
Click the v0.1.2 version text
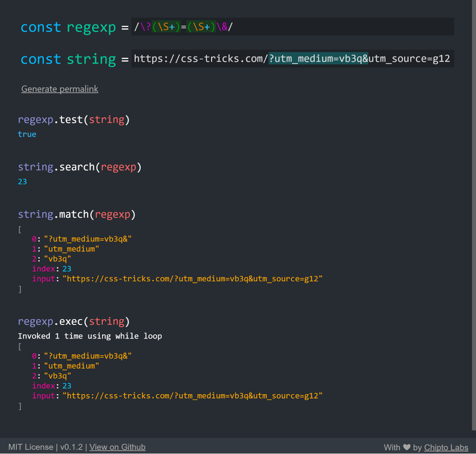point(71,447)
